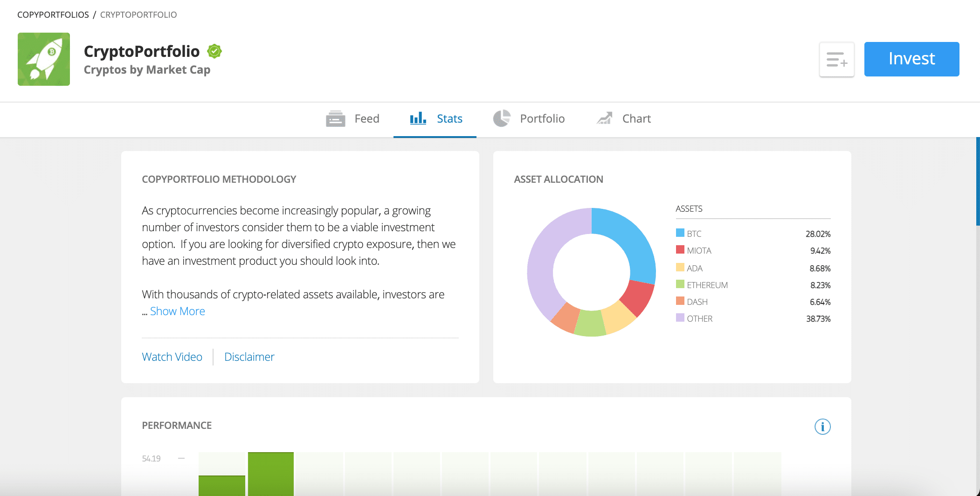Click the page vertical scrollbar
The image size is (980, 496).
tap(977, 182)
